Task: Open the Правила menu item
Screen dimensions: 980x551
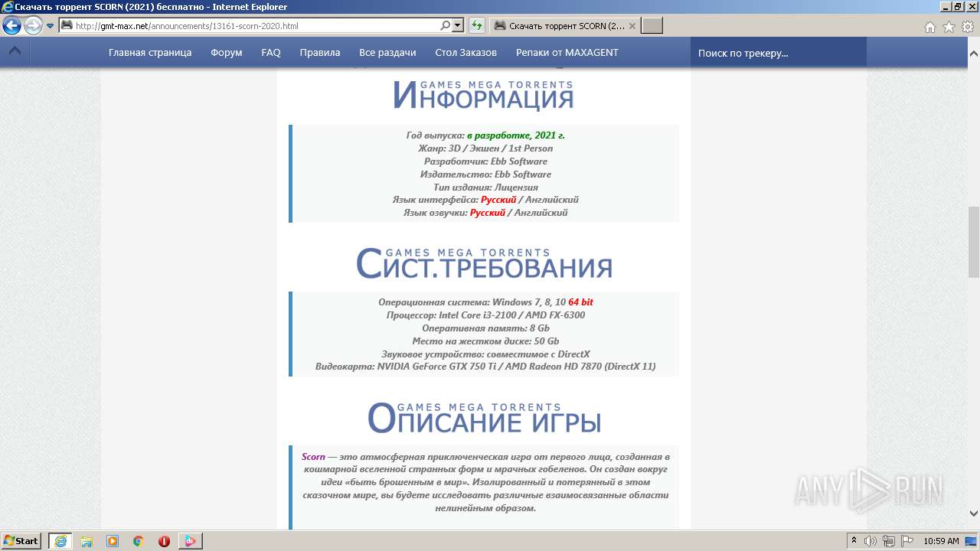Action: coord(320,53)
